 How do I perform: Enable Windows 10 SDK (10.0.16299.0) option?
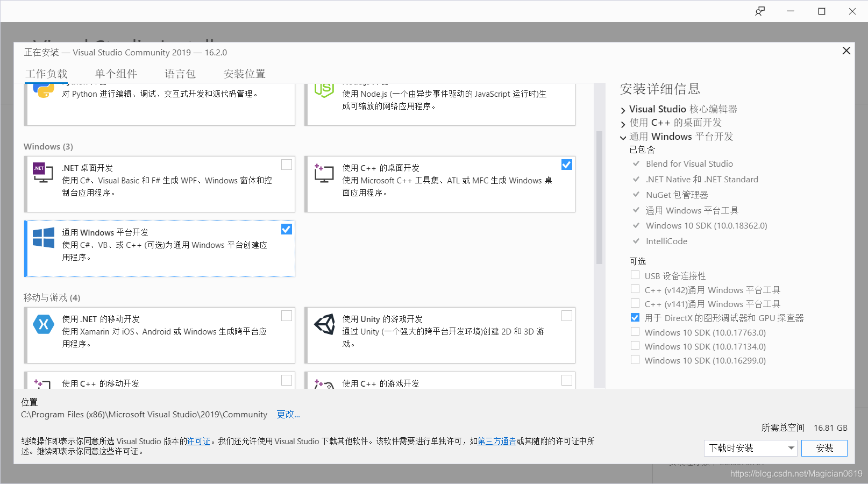point(635,359)
